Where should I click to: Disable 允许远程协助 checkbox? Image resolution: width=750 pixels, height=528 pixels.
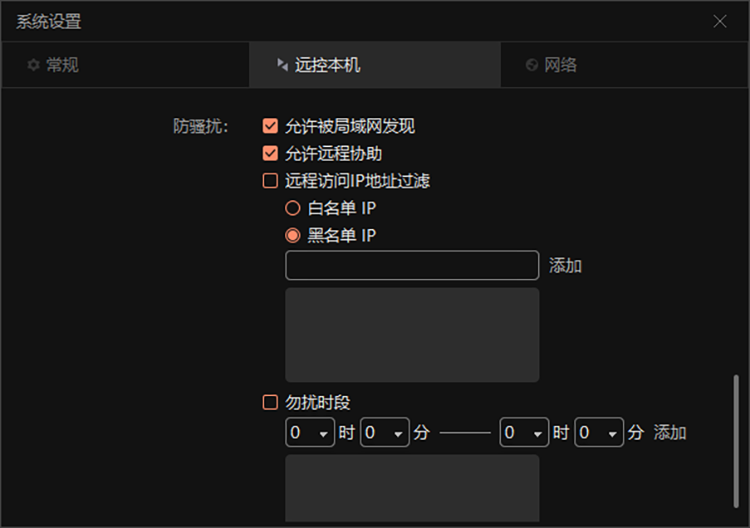pyautogui.click(x=270, y=154)
